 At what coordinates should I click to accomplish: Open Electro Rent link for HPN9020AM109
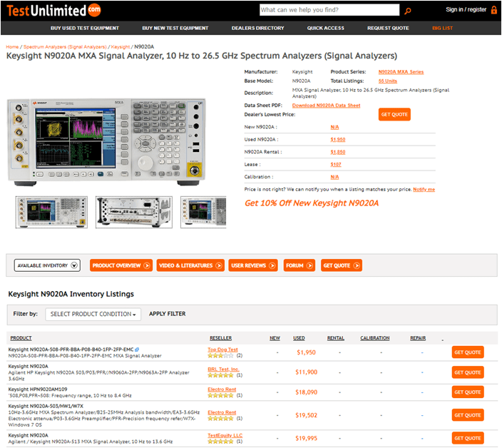[222, 390]
